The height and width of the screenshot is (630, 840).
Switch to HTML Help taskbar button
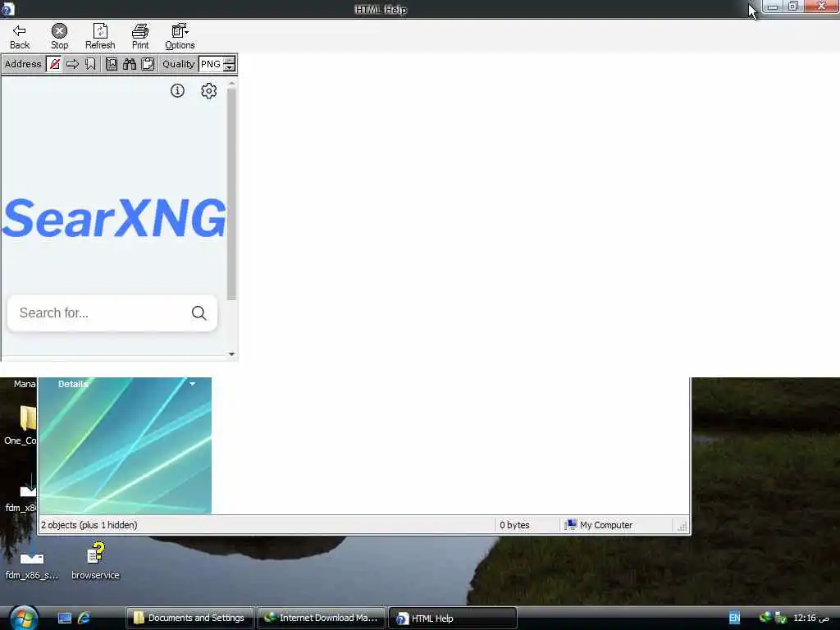click(453, 619)
